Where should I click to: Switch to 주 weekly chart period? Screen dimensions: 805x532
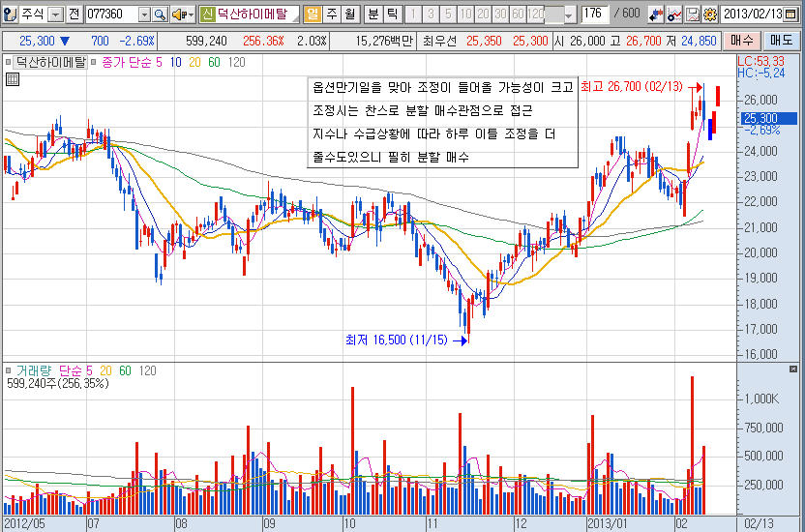(x=331, y=14)
